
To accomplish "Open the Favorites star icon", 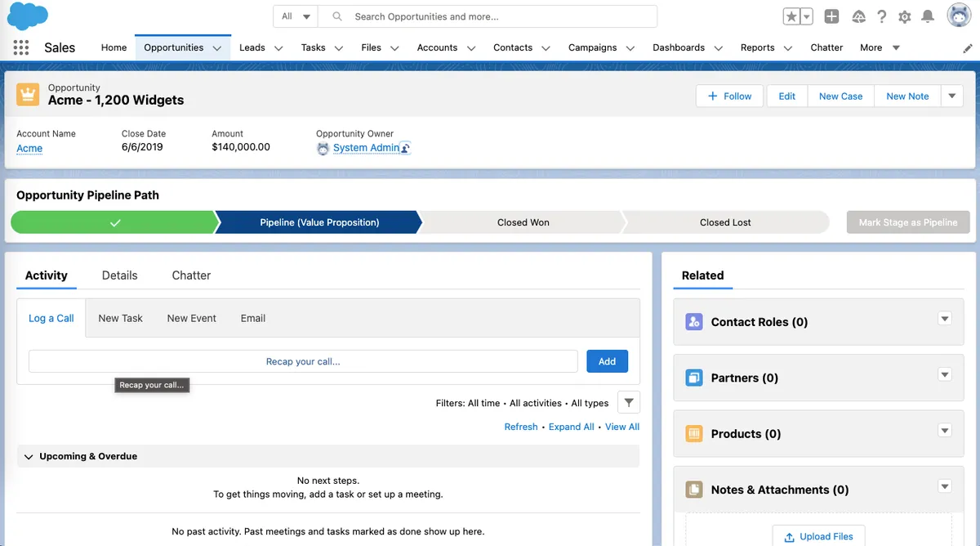I will 791,16.
